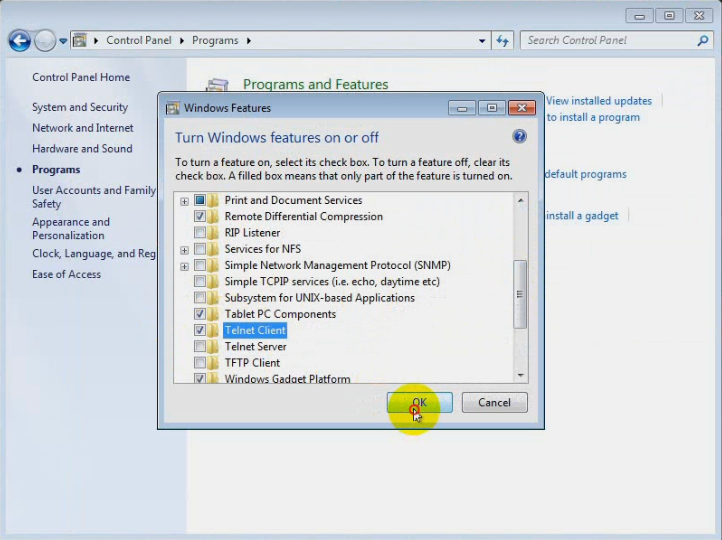Click the search magnifier icon

tap(703, 41)
